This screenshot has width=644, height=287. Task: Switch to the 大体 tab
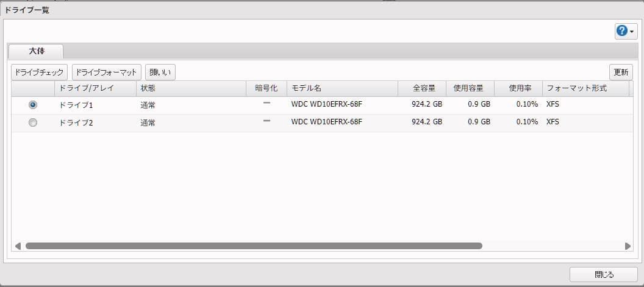click(x=36, y=51)
